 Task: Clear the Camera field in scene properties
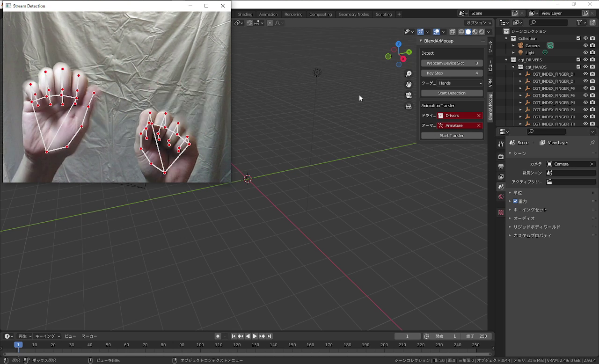[592, 164]
